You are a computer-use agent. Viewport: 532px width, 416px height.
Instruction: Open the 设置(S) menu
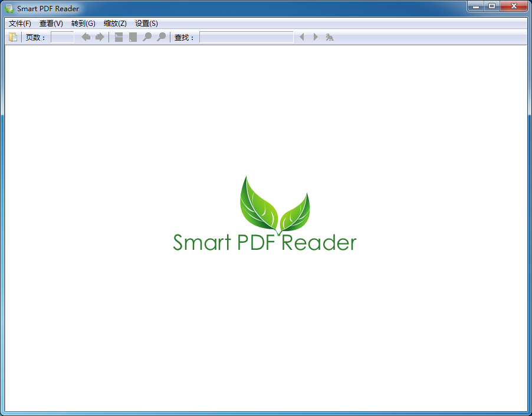[x=146, y=24]
